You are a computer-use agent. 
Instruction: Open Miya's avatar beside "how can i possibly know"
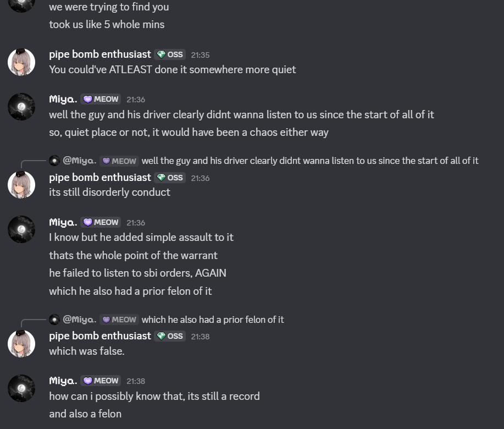coord(21,388)
